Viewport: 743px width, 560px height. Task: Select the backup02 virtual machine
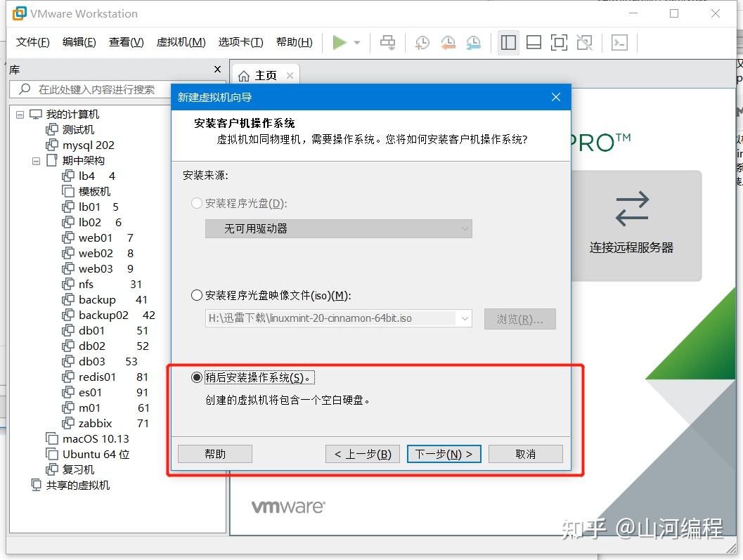tap(108, 315)
